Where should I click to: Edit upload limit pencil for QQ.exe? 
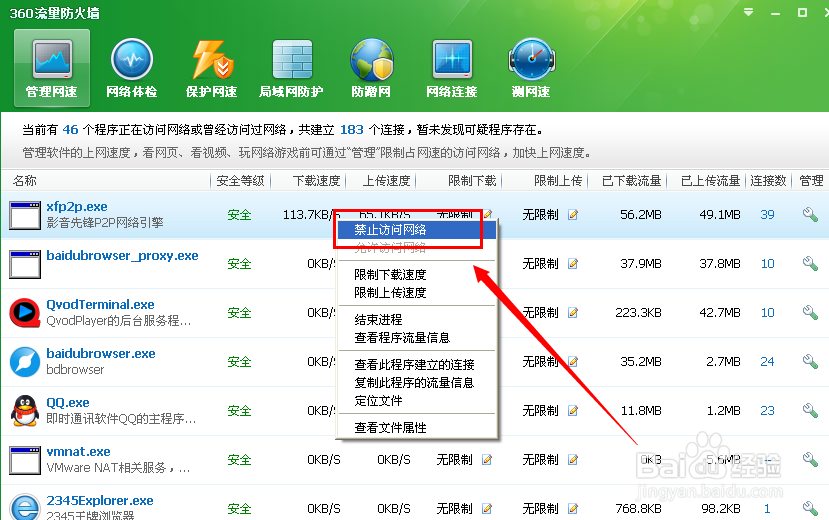(573, 411)
